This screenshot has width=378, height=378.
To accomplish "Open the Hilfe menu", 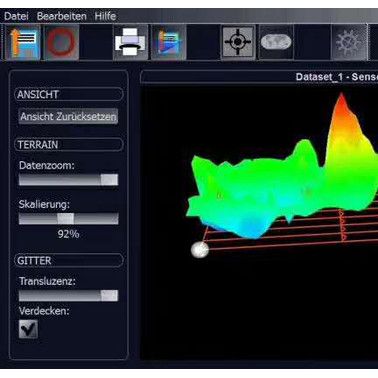I will click(105, 16).
